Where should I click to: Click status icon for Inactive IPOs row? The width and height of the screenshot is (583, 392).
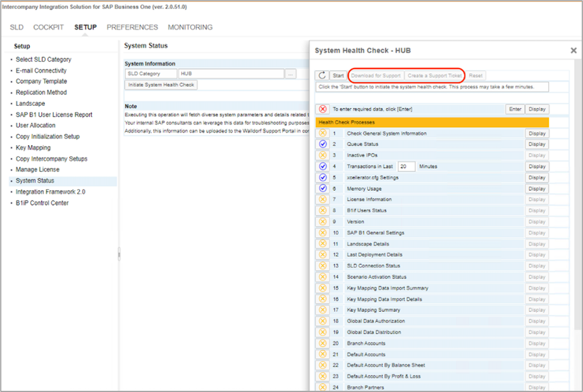pos(323,155)
